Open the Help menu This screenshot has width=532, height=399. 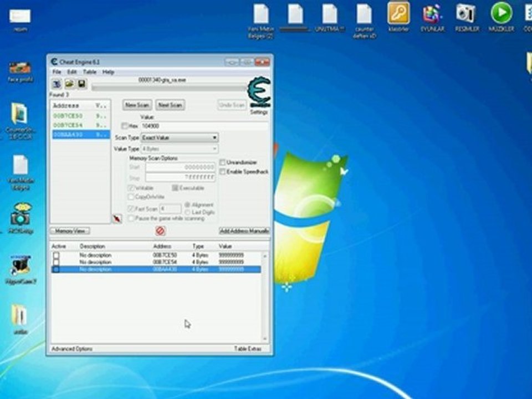pos(108,72)
